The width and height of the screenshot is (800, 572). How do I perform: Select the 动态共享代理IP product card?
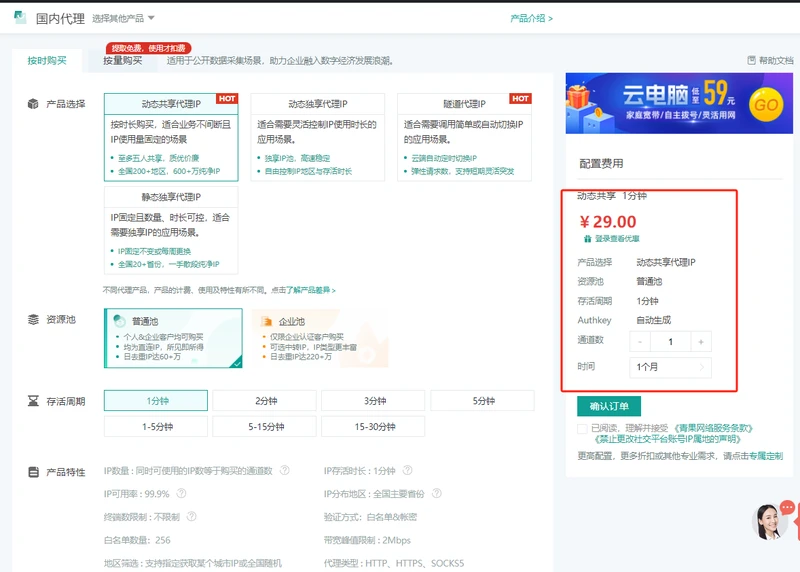(171, 137)
